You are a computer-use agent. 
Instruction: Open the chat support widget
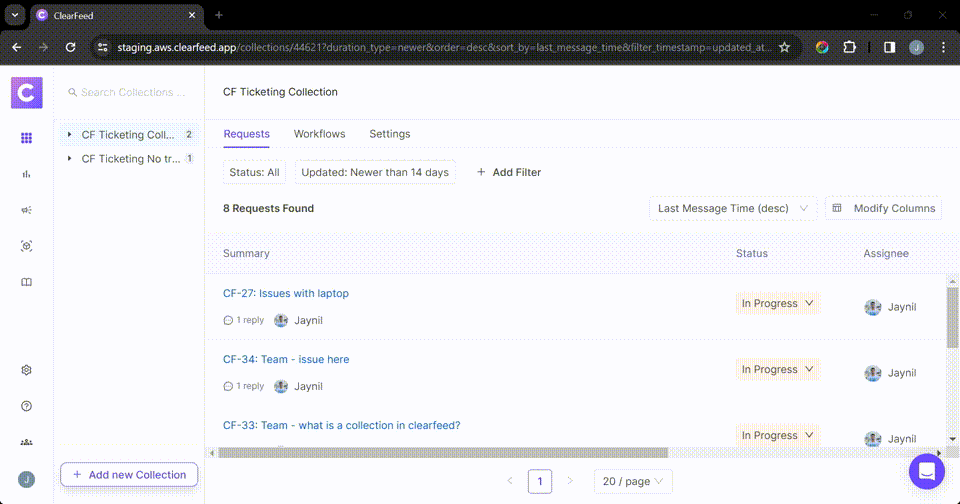tap(926, 471)
